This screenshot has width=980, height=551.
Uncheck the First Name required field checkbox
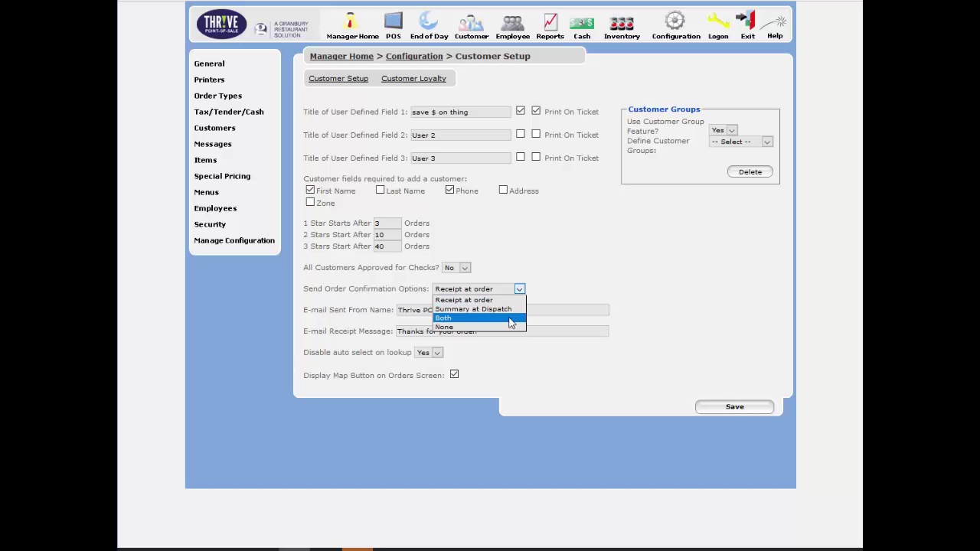click(310, 190)
